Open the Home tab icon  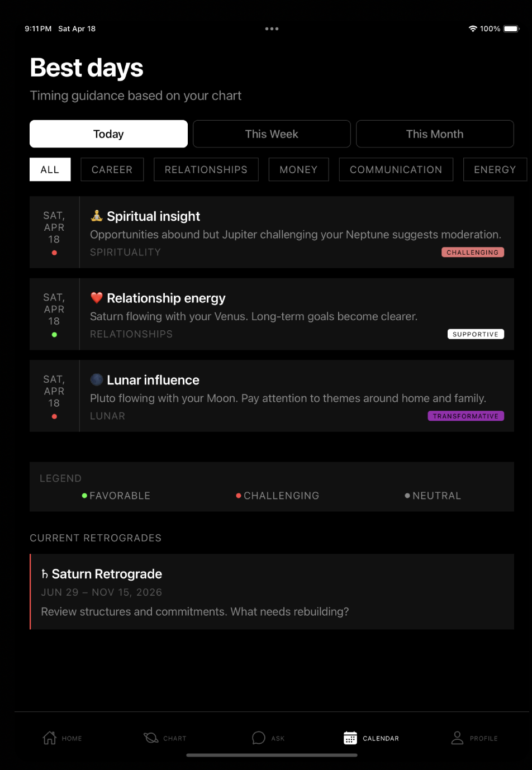50,738
